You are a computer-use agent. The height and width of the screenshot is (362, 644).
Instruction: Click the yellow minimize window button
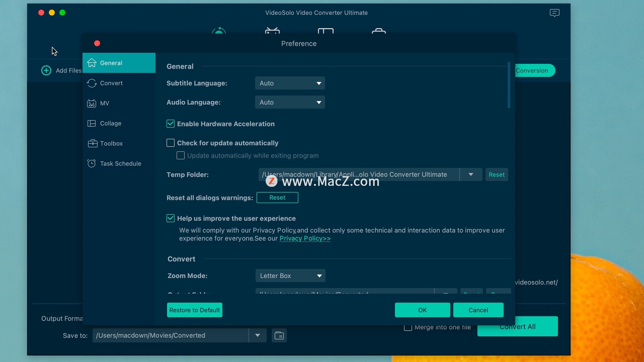pos(52,13)
